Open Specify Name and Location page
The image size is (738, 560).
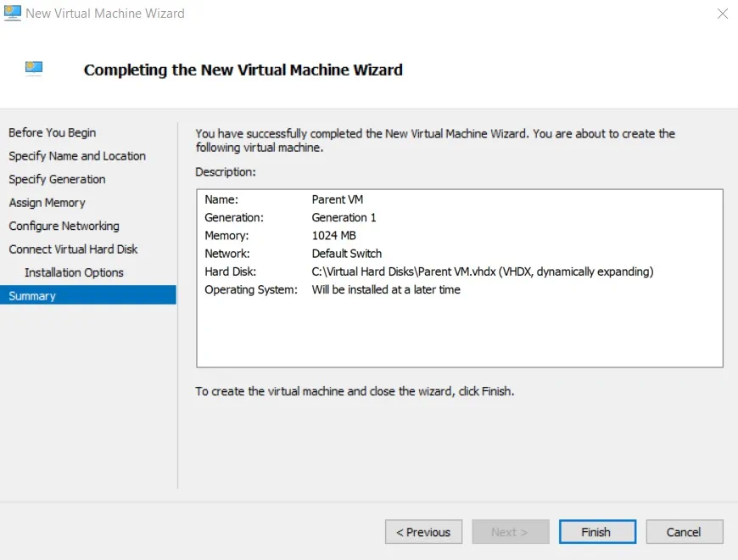pos(77,156)
